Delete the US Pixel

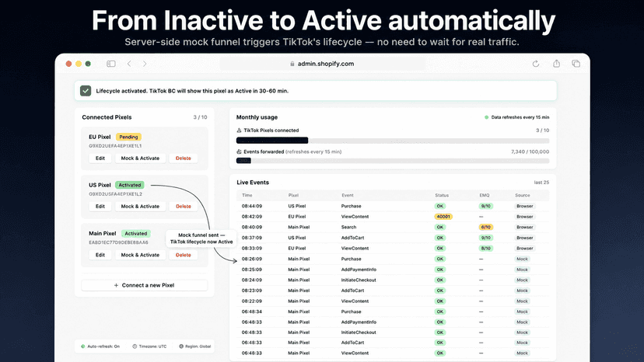pyautogui.click(x=184, y=207)
